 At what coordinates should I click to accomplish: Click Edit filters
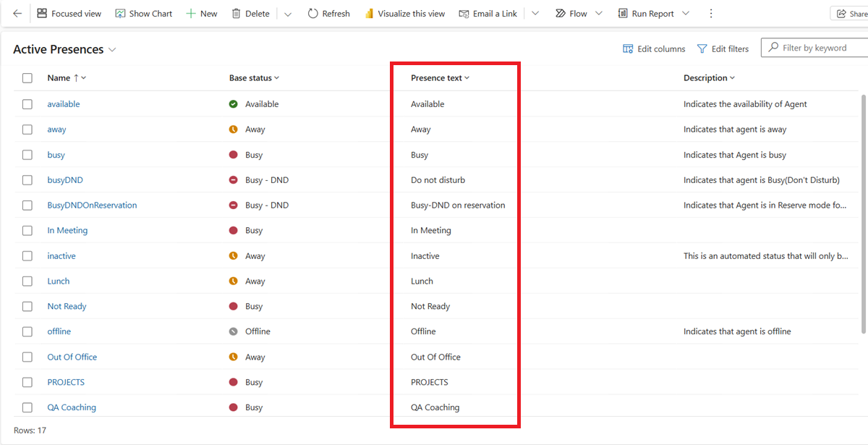click(x=723, y=48)
